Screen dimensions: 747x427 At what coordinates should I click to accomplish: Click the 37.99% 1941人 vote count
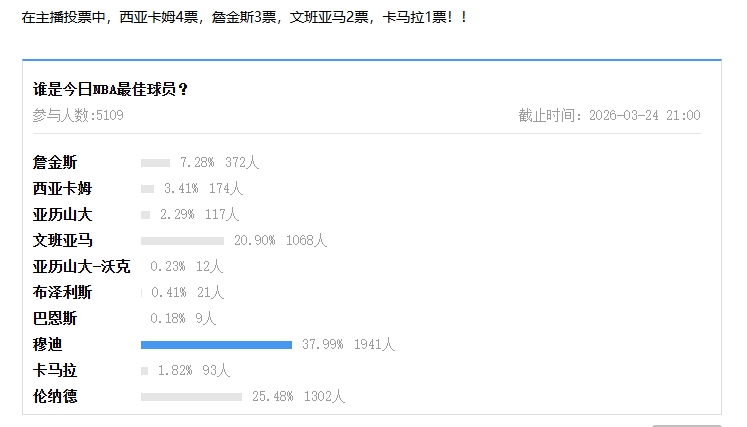coord(348,344)
